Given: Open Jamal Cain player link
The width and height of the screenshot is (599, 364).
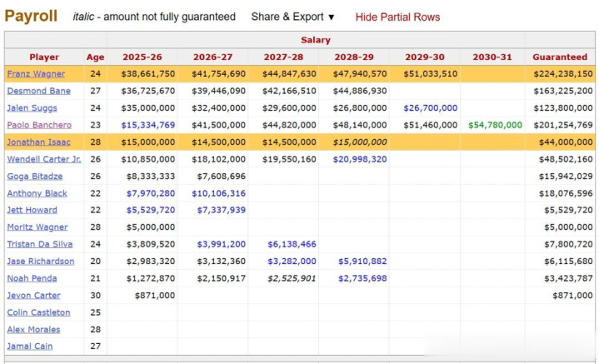Looking at the screenshot, I should 30,346.
